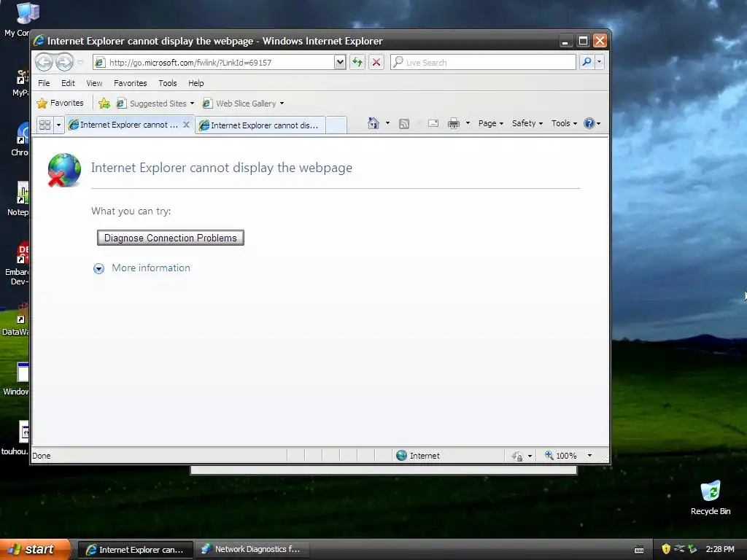Expand the More information section arrow
Image resolution: width=747 pixels, height=560 pixels.
98,268
